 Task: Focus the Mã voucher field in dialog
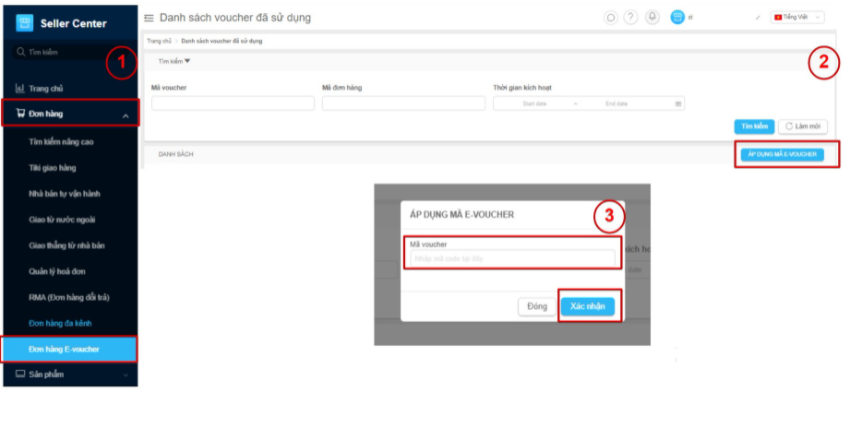511,259
